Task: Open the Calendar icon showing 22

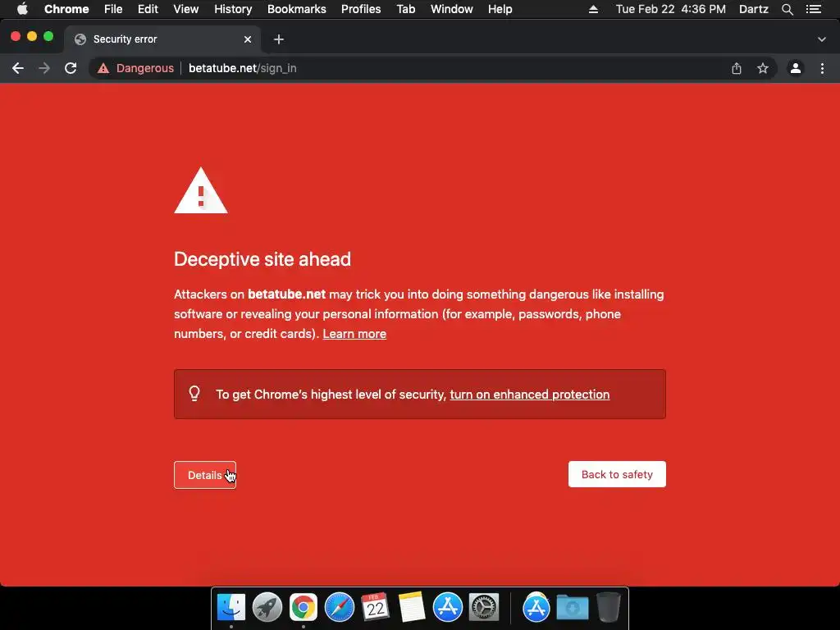Action: (x=375, y=608)
